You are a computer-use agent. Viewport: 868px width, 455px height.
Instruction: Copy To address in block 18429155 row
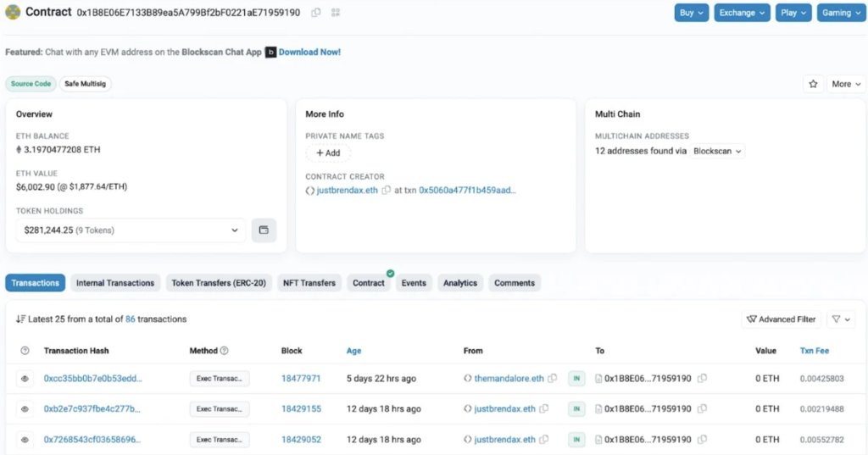(702, 409)
